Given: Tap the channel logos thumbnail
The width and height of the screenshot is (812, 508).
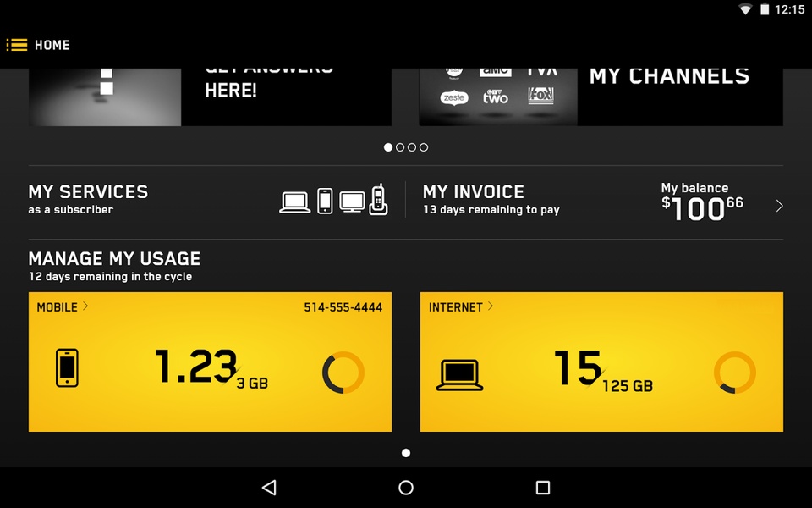Looking at the screenshot, I should pyautogui.click(x=498, y=97).
